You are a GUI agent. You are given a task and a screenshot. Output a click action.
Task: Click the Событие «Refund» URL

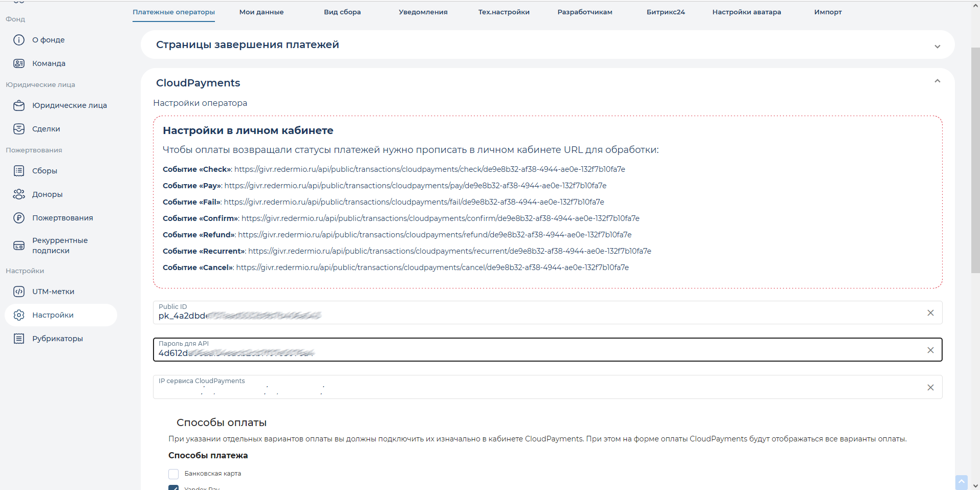[435, 235]
